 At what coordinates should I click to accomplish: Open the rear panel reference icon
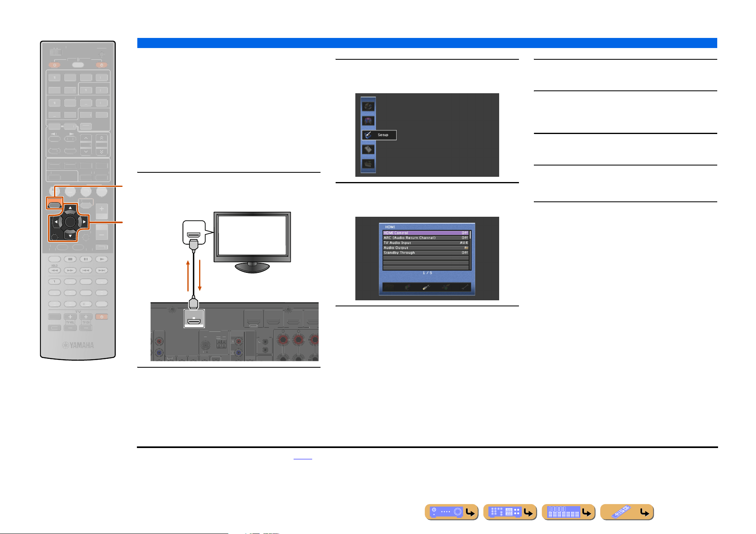click(x=510, y=512)
